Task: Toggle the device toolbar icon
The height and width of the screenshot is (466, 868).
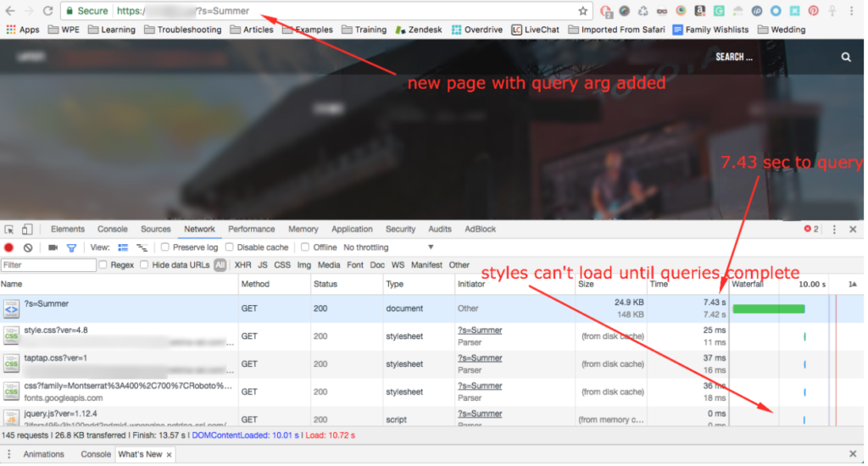Action: point(27,229)
